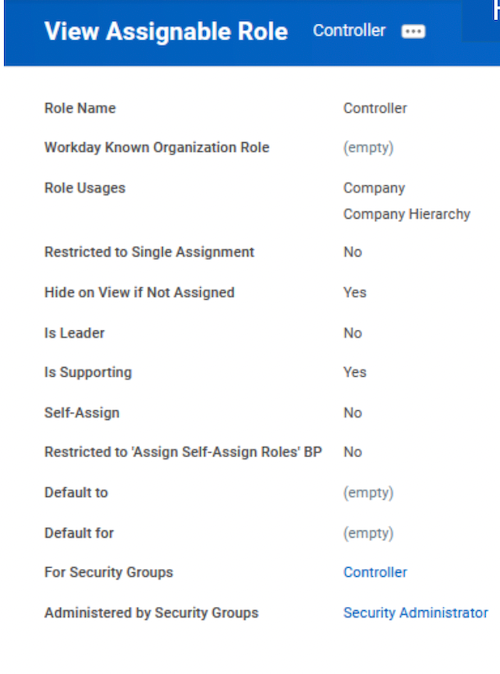This screenshot has width=500, height=674.
Task: Open Controller link under For Security Groups
Action: pos(375,572)
